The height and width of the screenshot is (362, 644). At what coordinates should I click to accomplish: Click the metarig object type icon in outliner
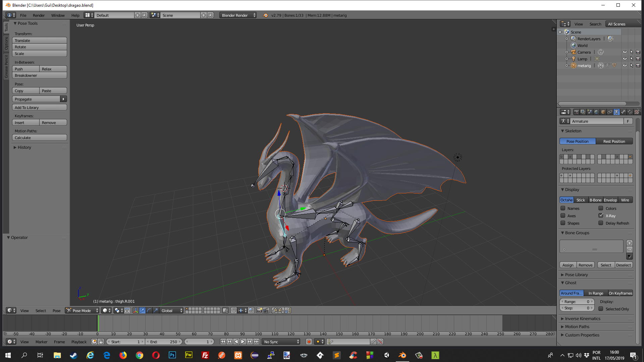(x=574, y=65)
